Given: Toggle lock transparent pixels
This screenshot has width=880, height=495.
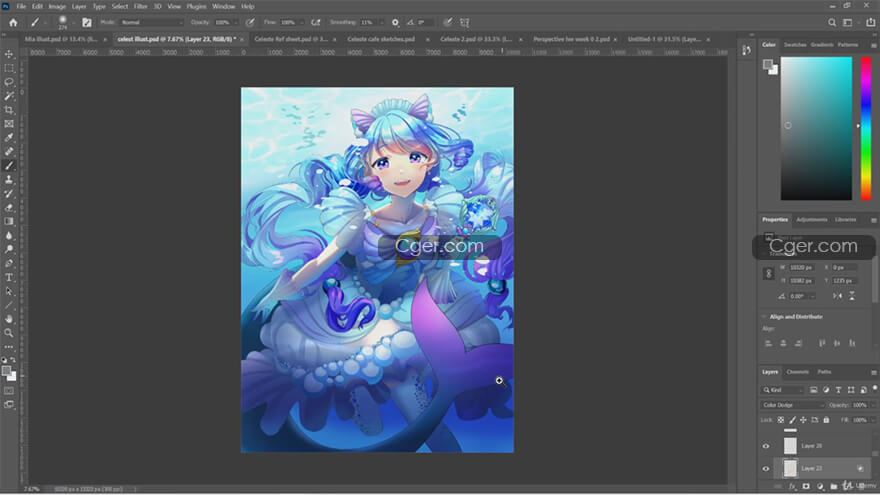Looking at the screenshot, I should (x=781, y=420).
